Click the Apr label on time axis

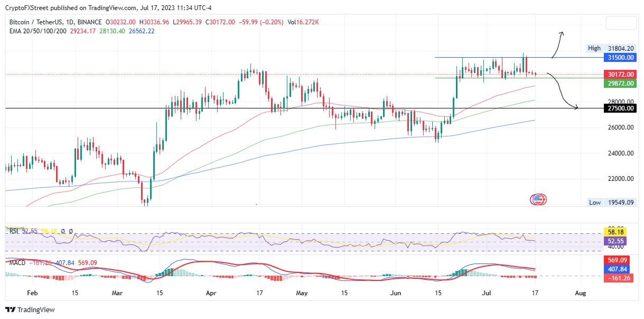(x=211, y=292)
